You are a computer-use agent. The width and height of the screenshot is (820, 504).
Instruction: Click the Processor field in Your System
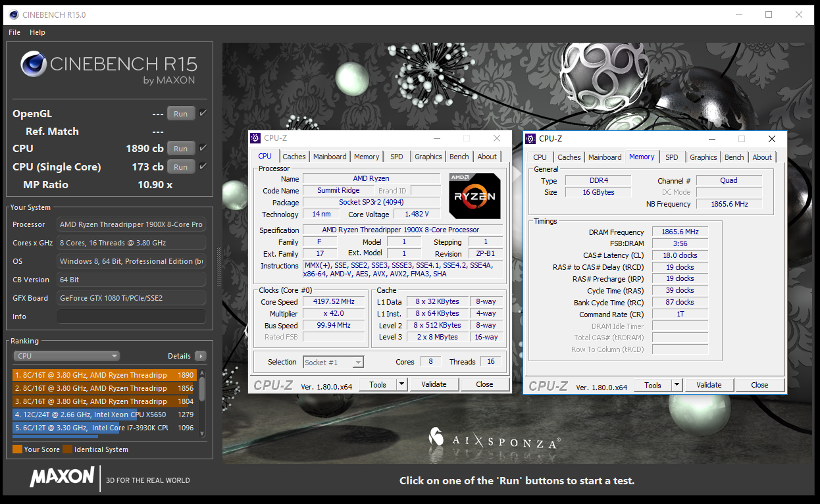click(131, 224)
